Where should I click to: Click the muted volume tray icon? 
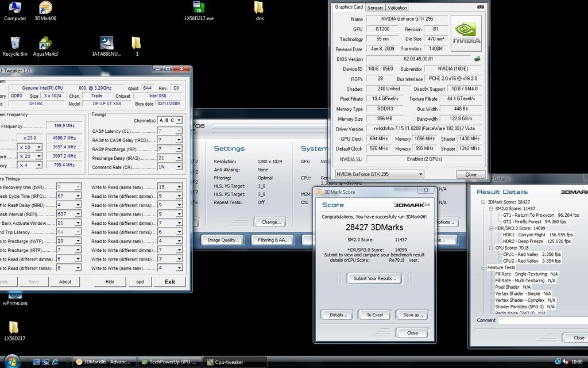point(566,362)
